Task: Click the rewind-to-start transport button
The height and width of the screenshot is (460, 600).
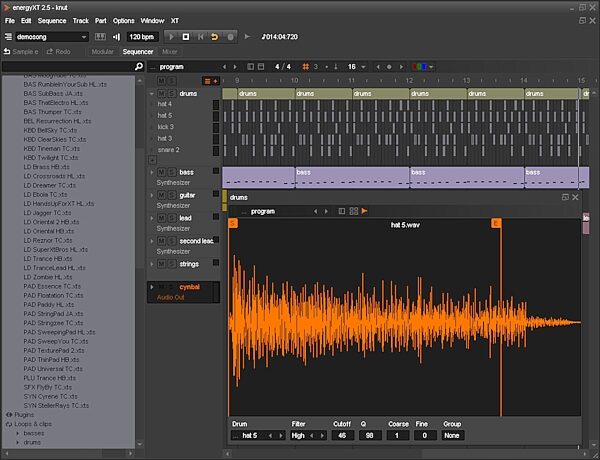Action: click(200, 37)
